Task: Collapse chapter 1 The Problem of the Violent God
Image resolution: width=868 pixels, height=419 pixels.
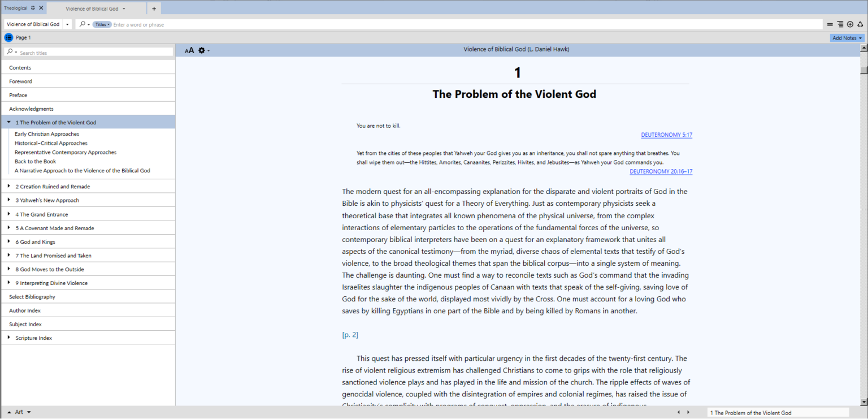Action: click(9, 122)
